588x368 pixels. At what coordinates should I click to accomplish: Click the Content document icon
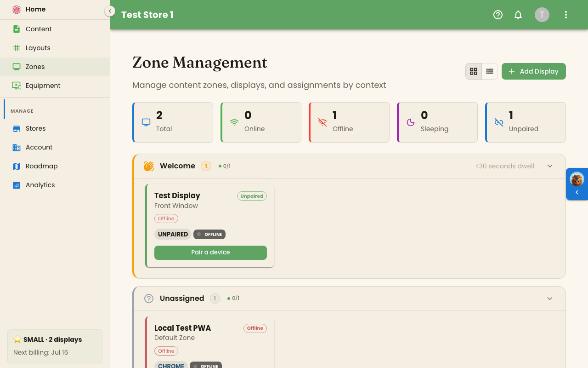pos(17,29)
